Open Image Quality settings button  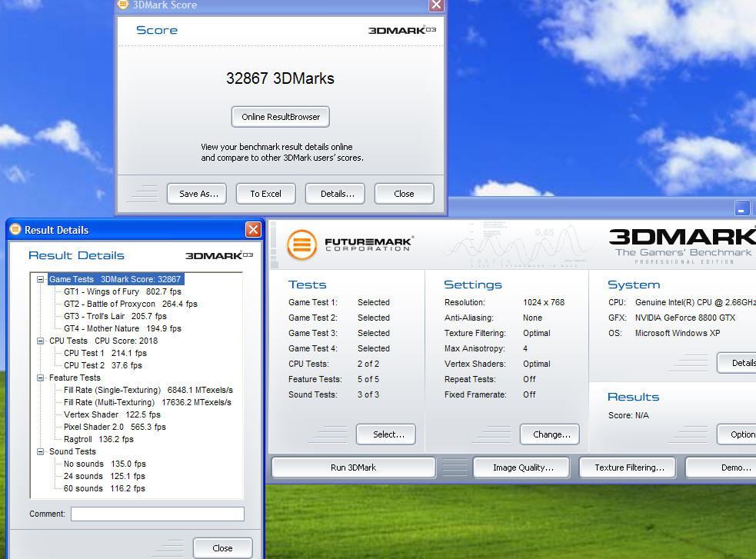point(521,467)
